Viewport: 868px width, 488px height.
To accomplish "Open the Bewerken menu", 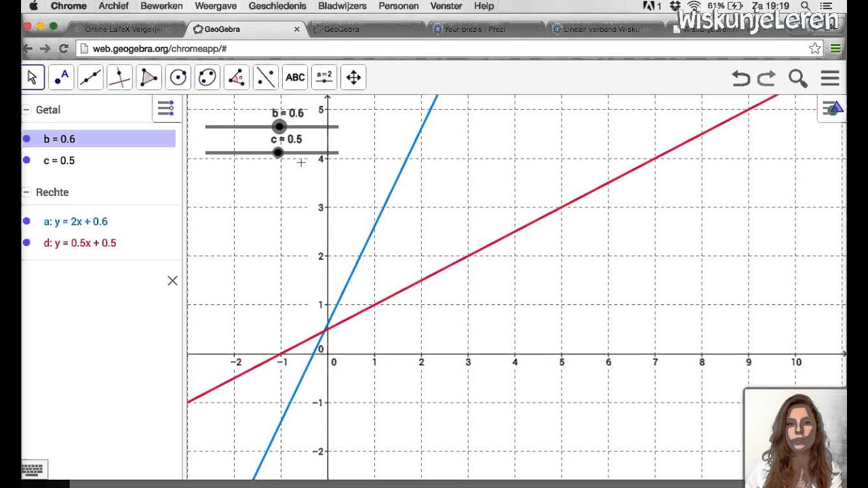I will coord(161,6).
